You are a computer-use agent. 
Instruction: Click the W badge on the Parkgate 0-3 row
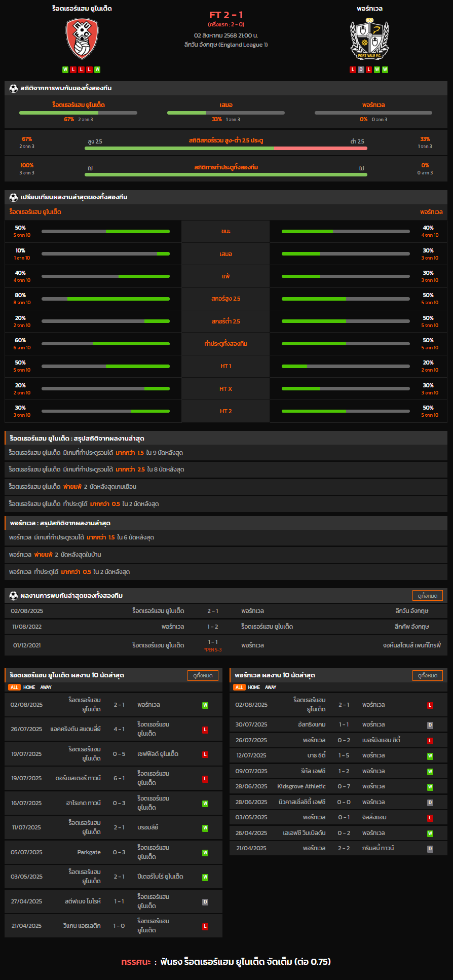(205, 853)
